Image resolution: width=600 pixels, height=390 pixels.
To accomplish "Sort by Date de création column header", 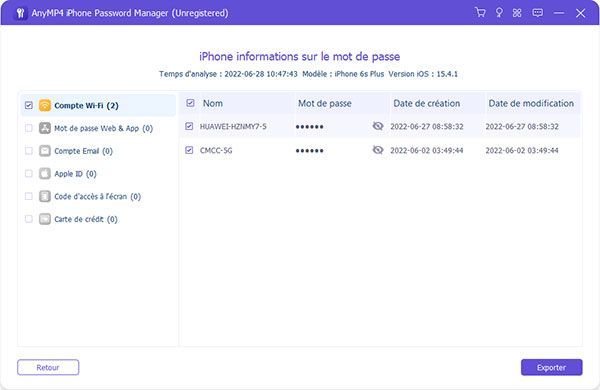I will [x=427, y=103].
